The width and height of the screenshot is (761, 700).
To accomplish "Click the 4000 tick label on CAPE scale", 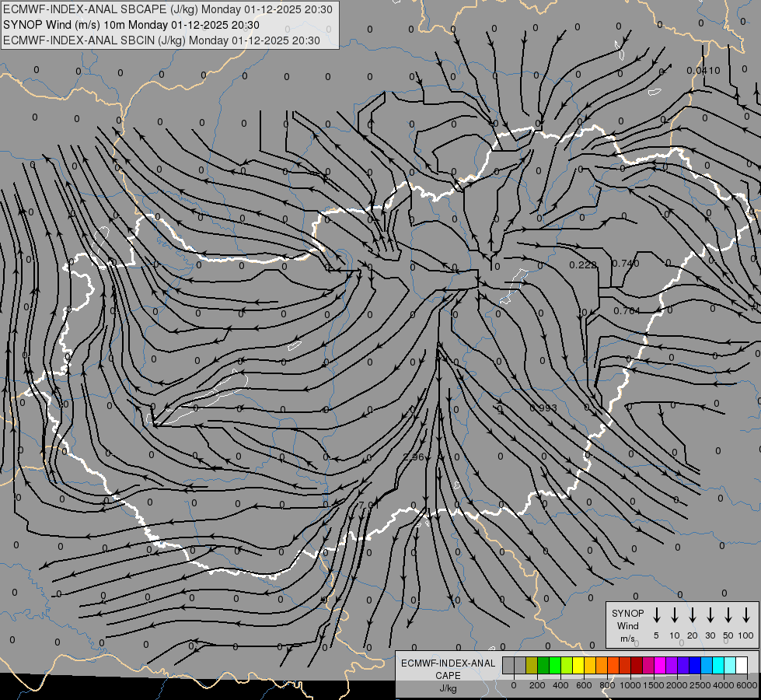I will pos(724,685).
